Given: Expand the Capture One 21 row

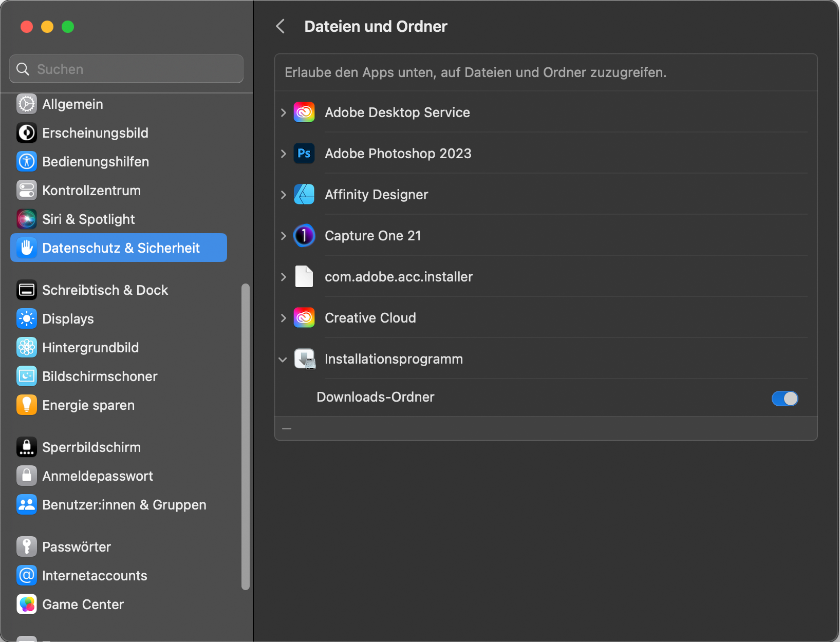Looking at the screenshot, I should [283, 236].
